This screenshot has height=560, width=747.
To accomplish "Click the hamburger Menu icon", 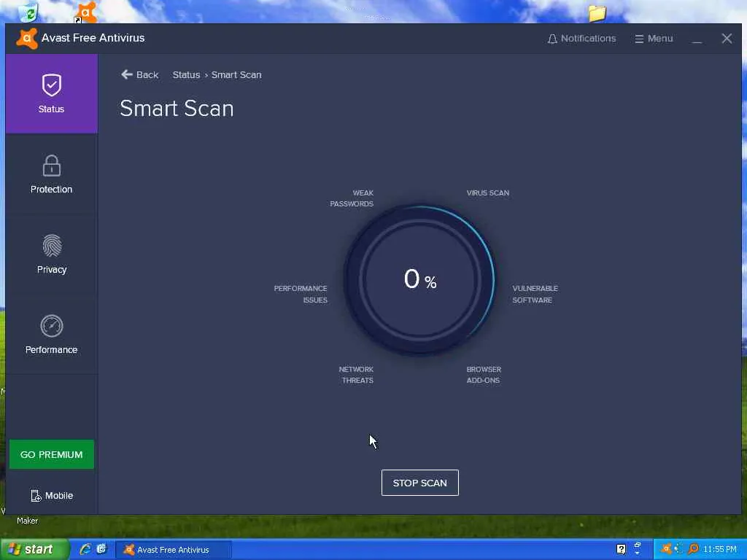I will (639, 39).
